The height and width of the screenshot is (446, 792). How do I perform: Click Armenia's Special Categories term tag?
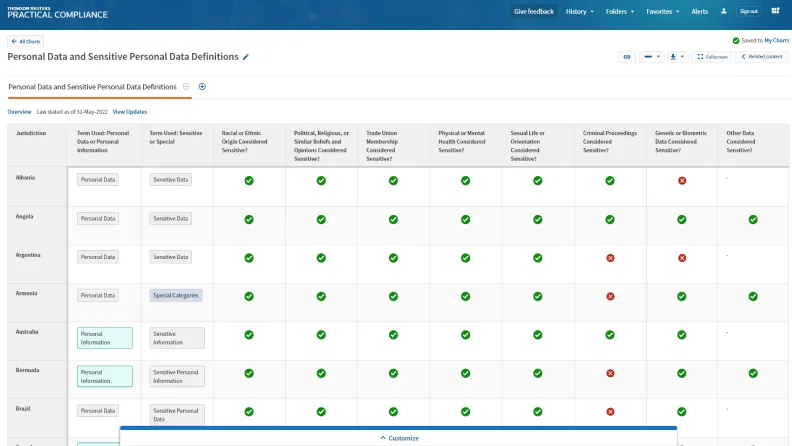(x=177, y=296)
